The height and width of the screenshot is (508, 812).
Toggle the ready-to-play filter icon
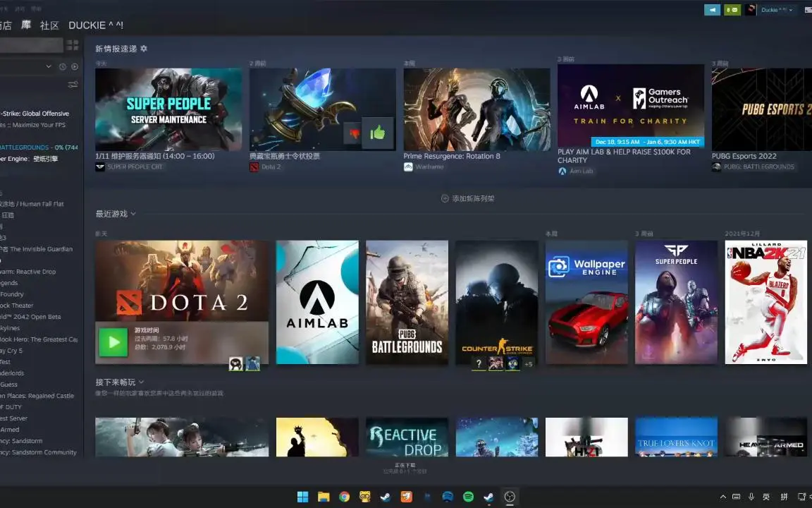point(75,67)
